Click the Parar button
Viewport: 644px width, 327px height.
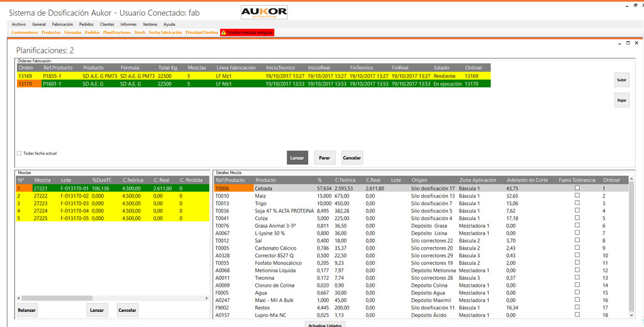tap(325, 158)
